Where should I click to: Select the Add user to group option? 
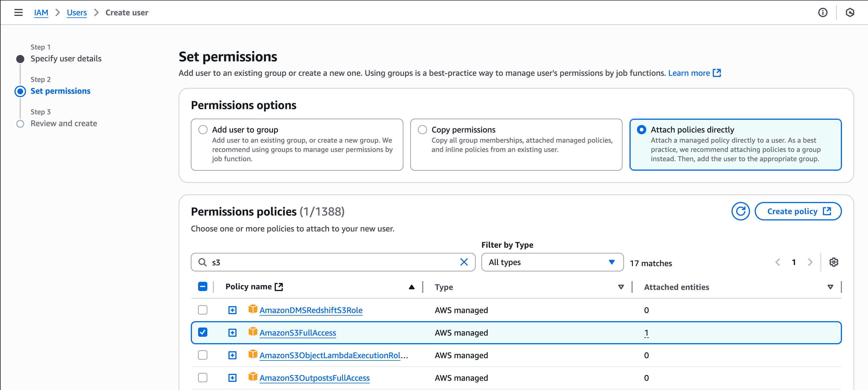(x=203, y=130)
